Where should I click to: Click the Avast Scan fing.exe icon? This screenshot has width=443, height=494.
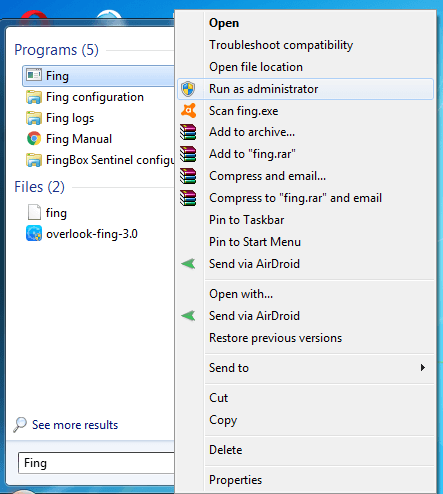click(188, 111)
